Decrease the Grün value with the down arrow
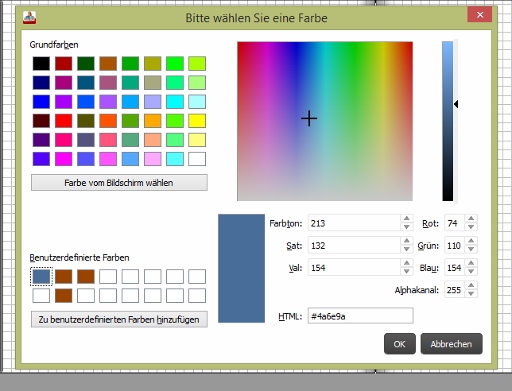The height and width of the screenshot is (391, 512). [x=471, y=249]
